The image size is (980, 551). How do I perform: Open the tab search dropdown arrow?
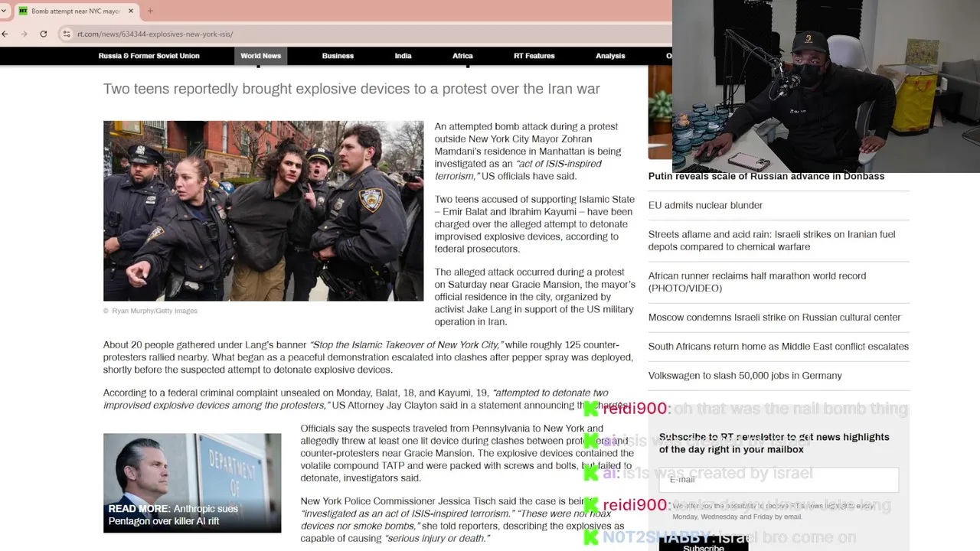pos(5,11)
